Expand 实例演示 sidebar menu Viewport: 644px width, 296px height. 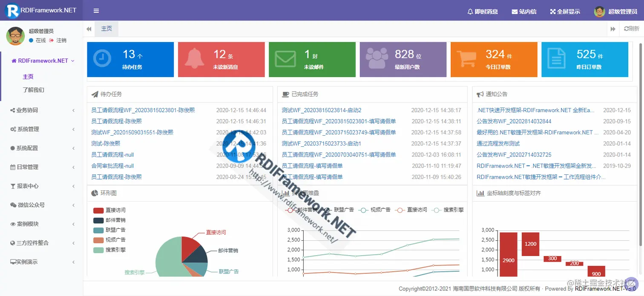tap(42, 262)
